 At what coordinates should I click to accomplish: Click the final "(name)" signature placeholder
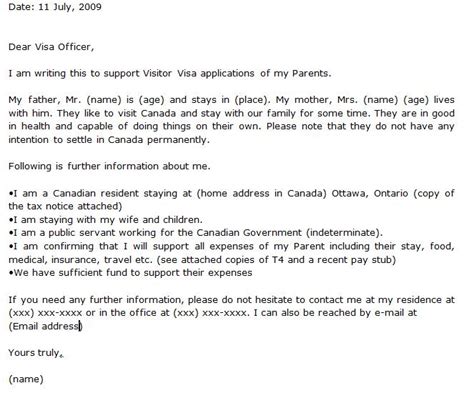[26, 379]
